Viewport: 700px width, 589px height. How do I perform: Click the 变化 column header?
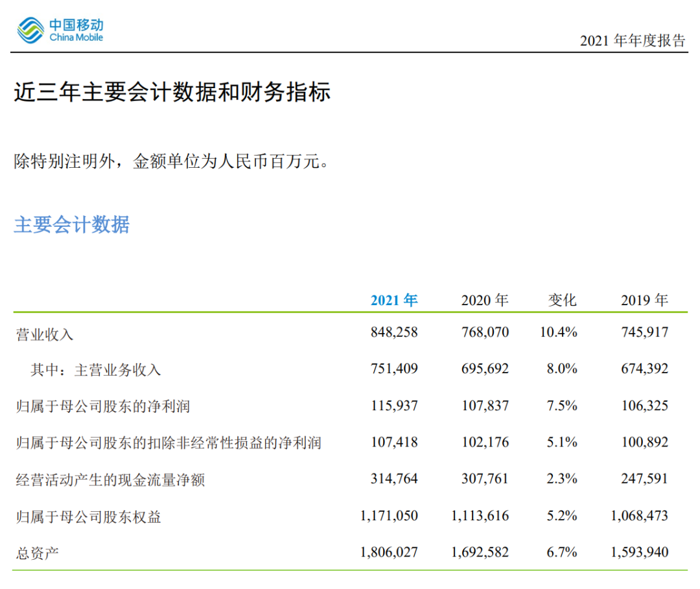pos(563,300)
